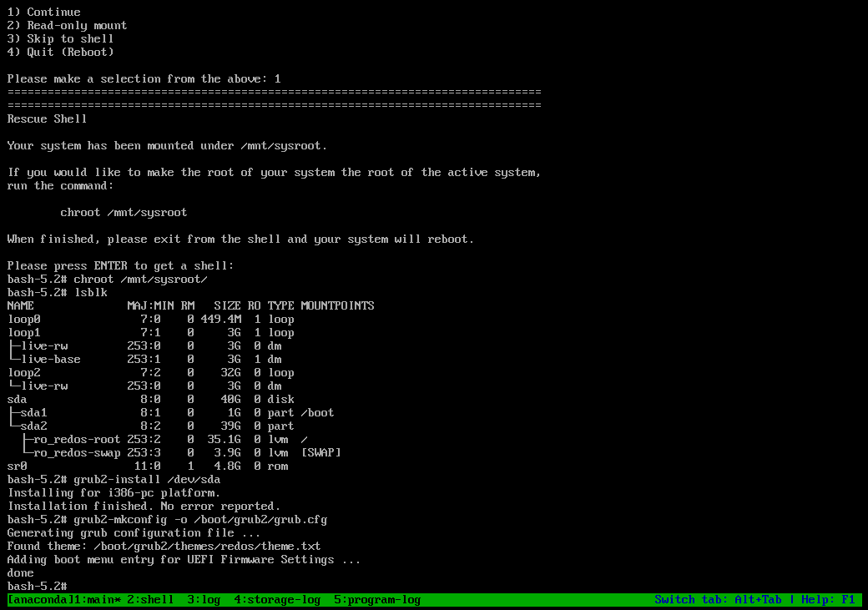The height and width of the screenshot is (610, 868).
Task: Select the '4) Quit (Reboot)' option
Action: (60, 52)
